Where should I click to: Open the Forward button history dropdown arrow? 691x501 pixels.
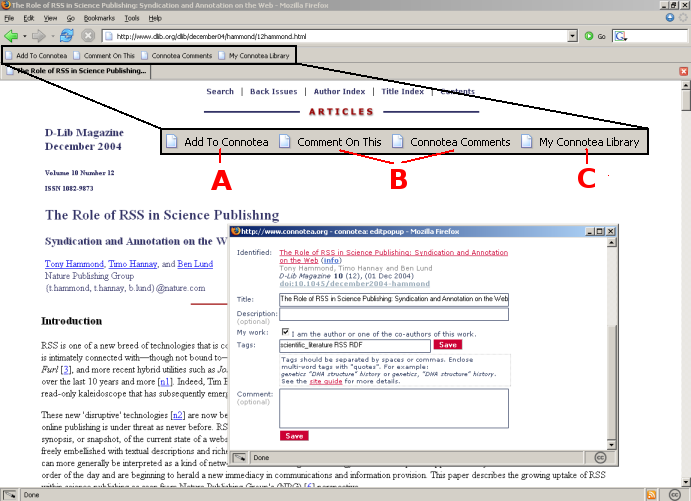(52, 36)
